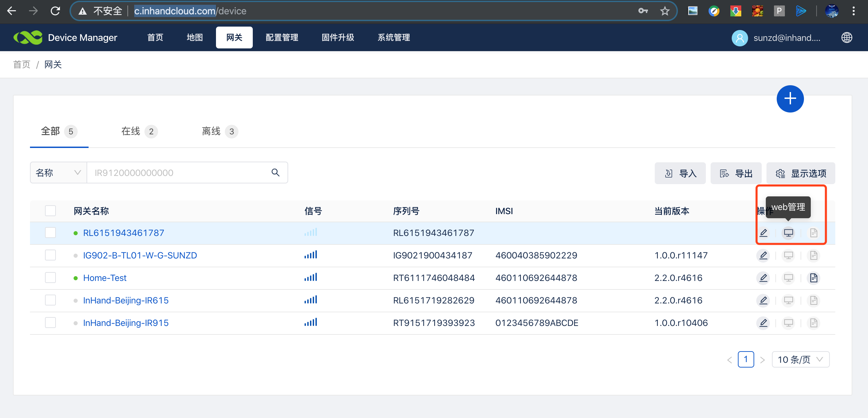Bookmark page with star icon
The height and width of the screenshot is (418, 868).
pyautogui.click(x=665, y=11)
